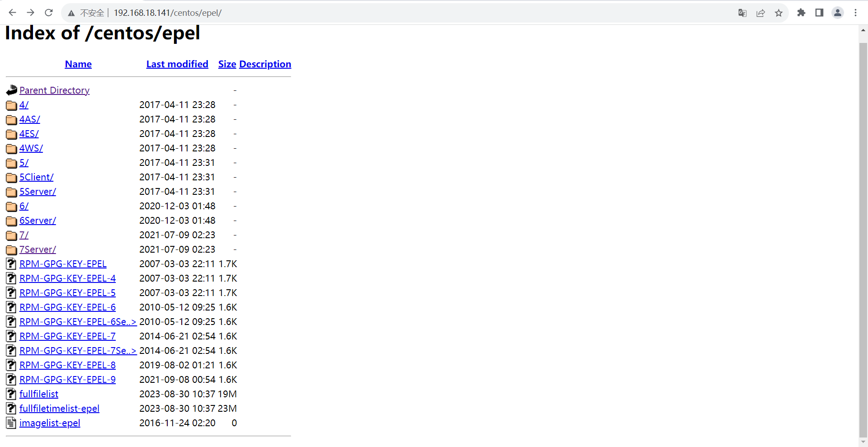868x447 pixels.
Task: Open the 4WS/ directory link
Action: pos(31,148)
